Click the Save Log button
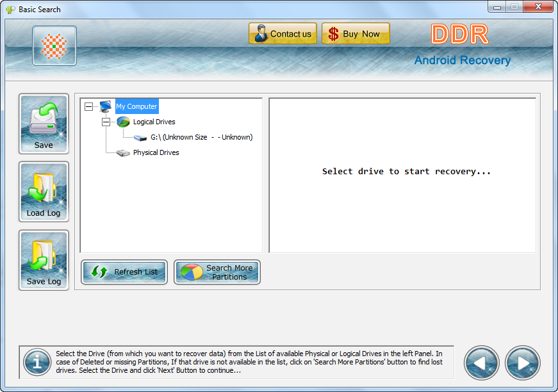Screen dimensions: 558x392 click(44, 260)
